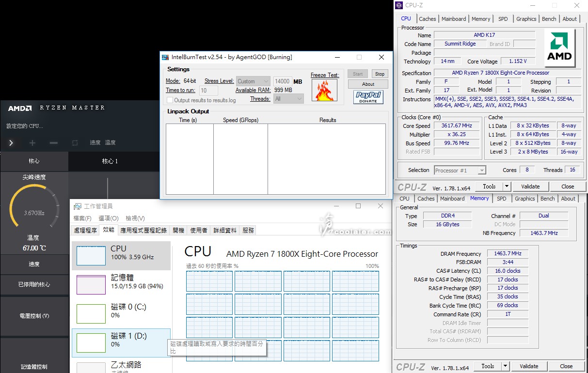Switch to the 詳細資料 tab

tap(225, 231)
